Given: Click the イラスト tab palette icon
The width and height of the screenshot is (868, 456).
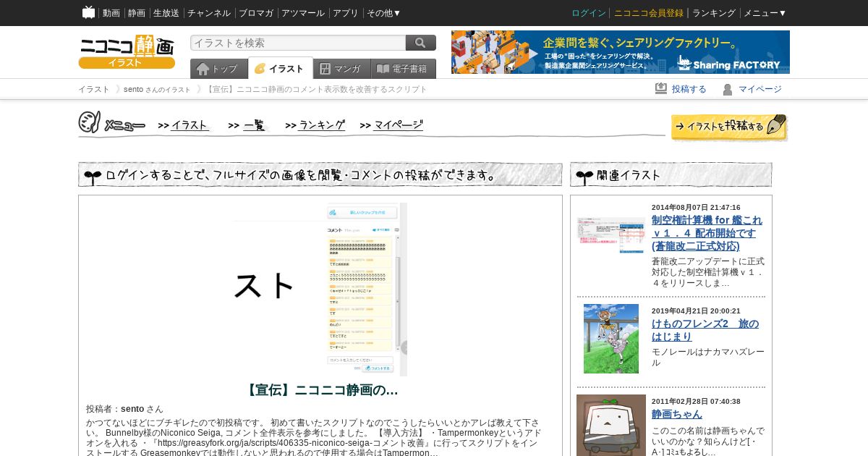Looking at the screenshot, I should pos(260,69).
